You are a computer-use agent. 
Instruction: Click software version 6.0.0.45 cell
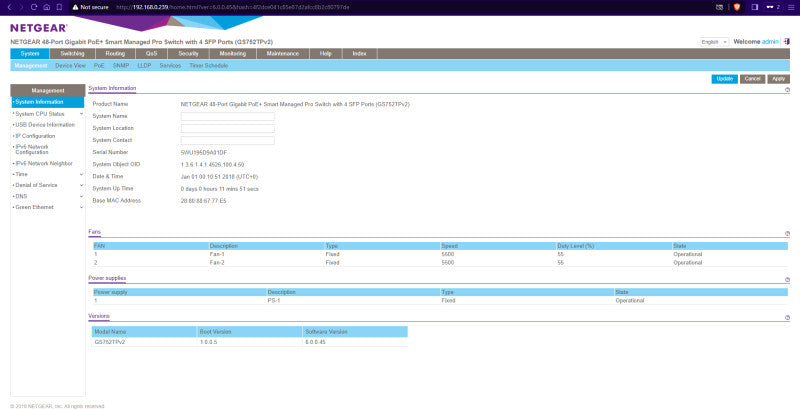315,342
